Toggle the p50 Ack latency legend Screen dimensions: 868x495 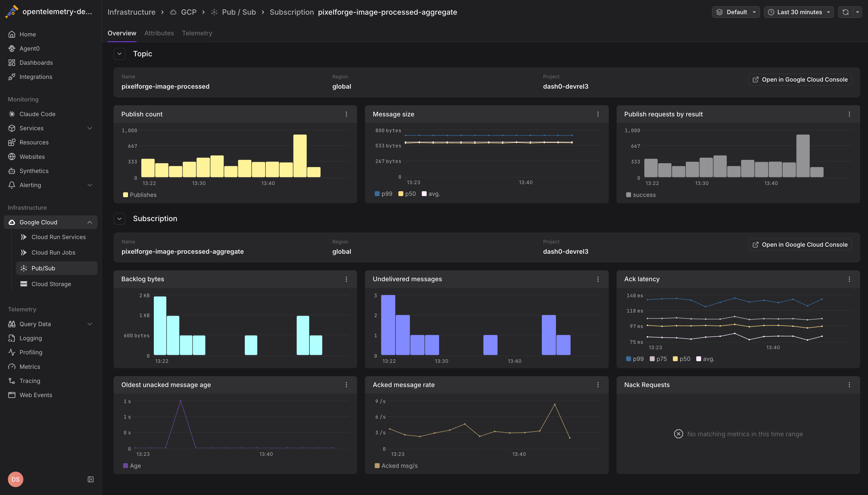click(682, 359)
